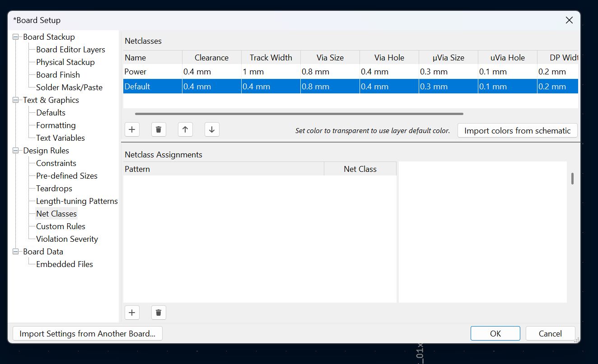The image size is (598, 364).
Task: Collapse the Text & Graphics tree section
Action: tap(14, 100)
